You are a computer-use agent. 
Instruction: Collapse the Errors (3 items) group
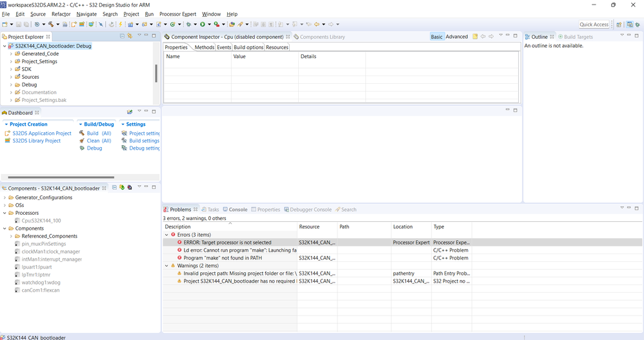point(166,235)
